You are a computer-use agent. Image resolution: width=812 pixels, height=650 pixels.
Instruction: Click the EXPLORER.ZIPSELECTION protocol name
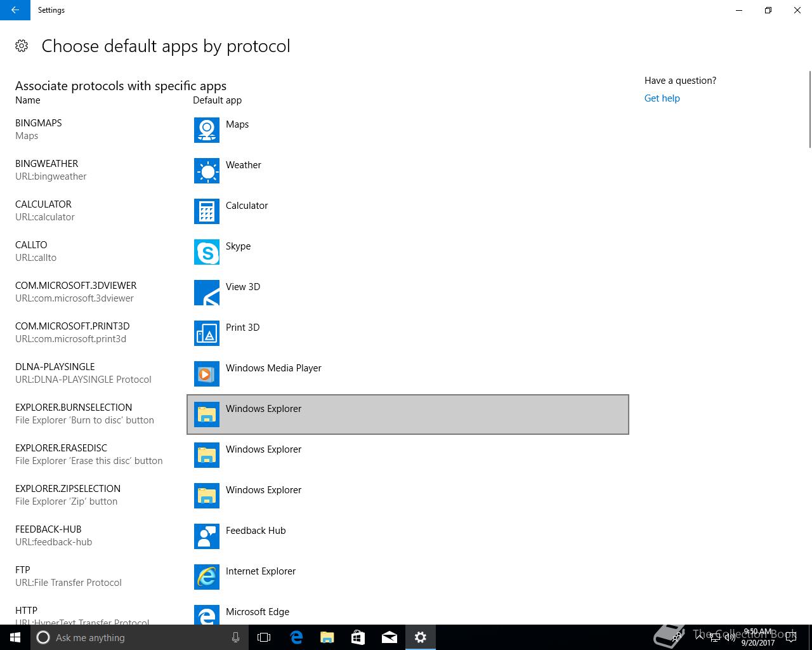68,489
